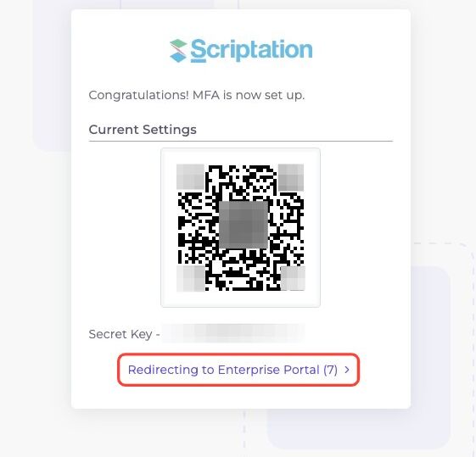Click the blurred center of the QR code

click(x=244, y=225)
